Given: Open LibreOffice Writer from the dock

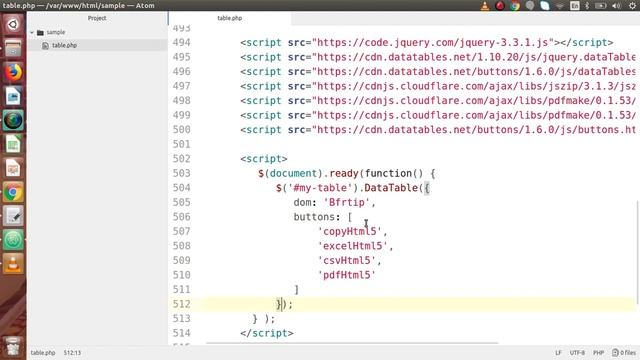Looking at the screenshot, I should click(13, 96).
